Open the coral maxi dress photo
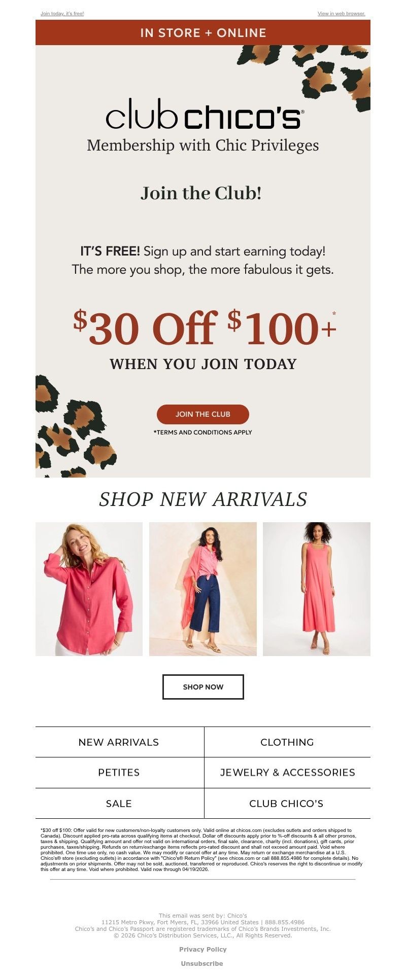 pyautogui.click(x=317, y=589)
